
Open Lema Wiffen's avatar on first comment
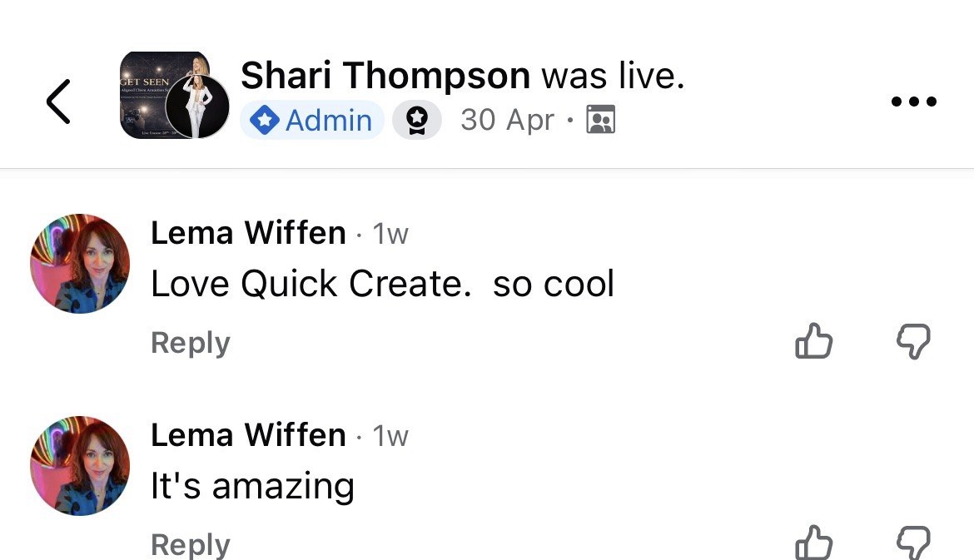(x=80, y=264)
